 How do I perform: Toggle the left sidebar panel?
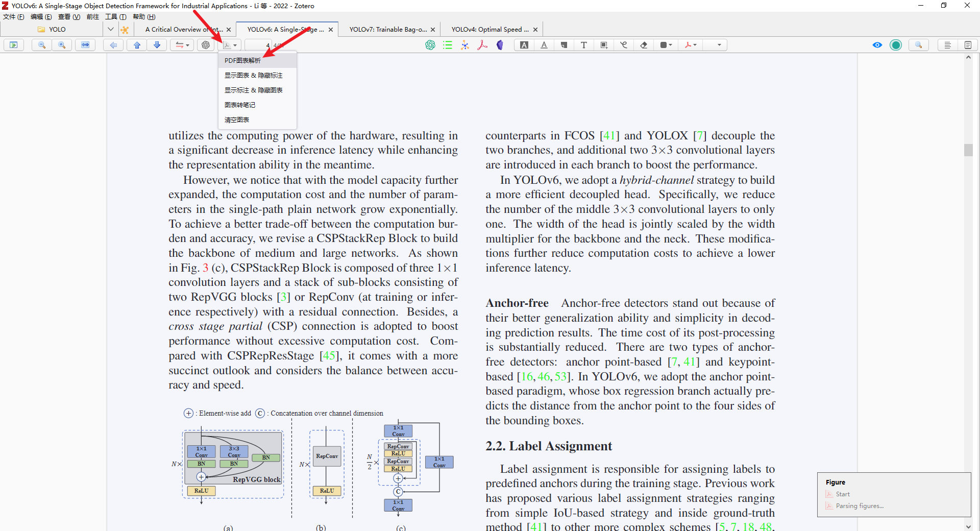click(14, 45)
